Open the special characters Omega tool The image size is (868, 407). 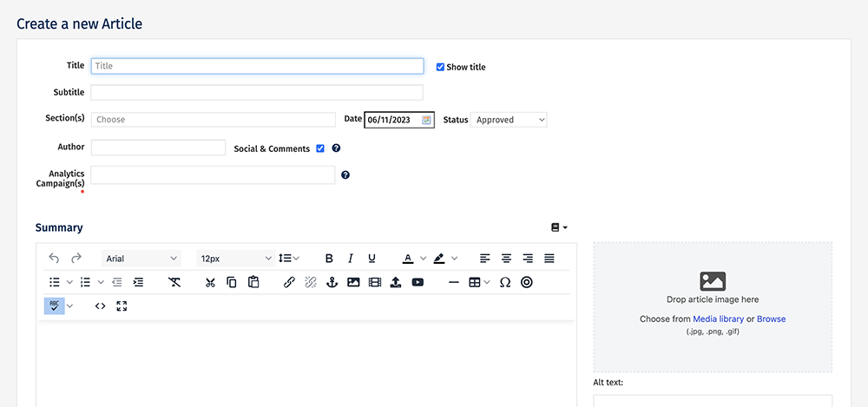click(x=505, y=282)
